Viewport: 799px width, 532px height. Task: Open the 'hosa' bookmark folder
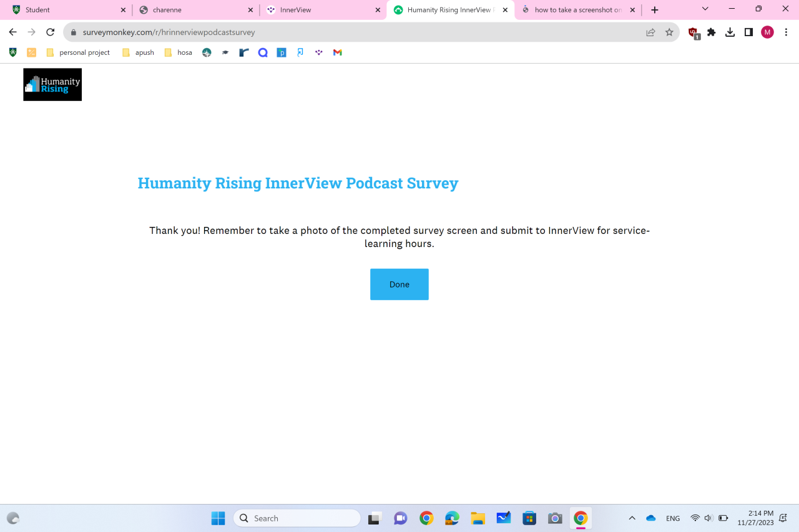(x=178, y=52)
